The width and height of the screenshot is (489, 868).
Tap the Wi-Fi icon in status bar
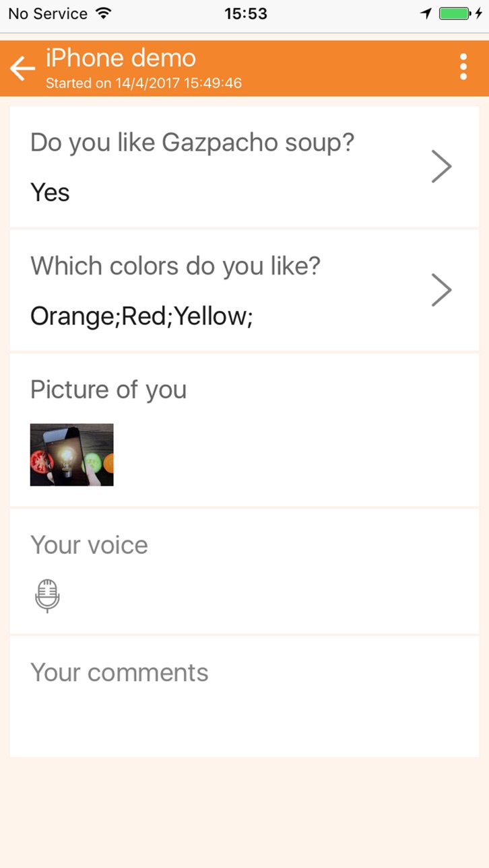point(104,13)
